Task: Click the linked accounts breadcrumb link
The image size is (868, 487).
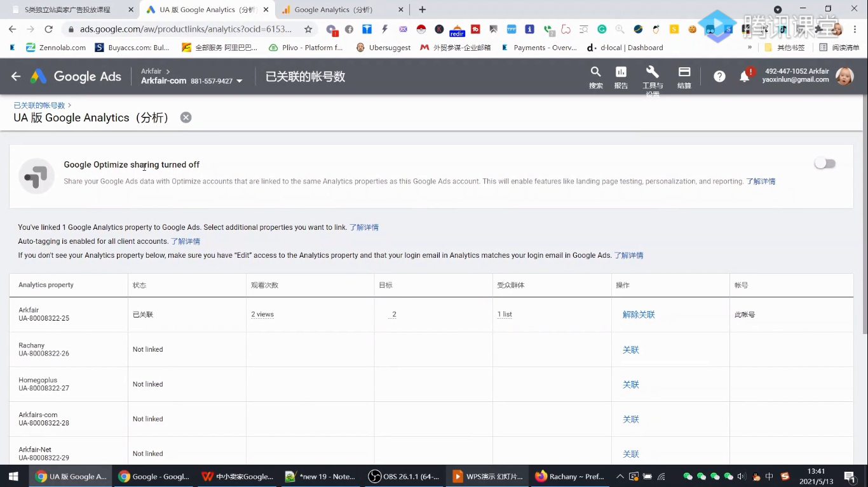Action: pyautogui.click(x=39, y=105)
